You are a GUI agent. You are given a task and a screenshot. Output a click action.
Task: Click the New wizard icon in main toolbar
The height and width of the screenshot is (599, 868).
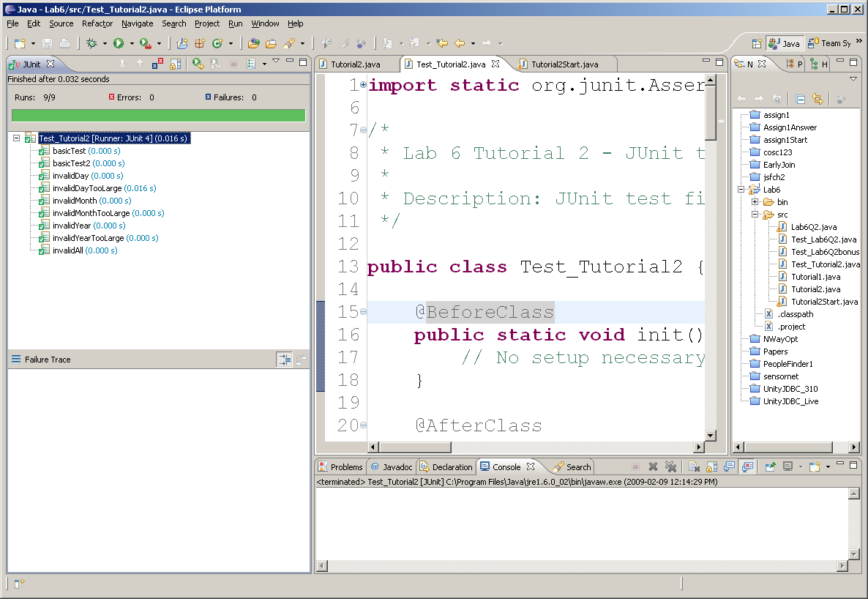pos(20,43)
